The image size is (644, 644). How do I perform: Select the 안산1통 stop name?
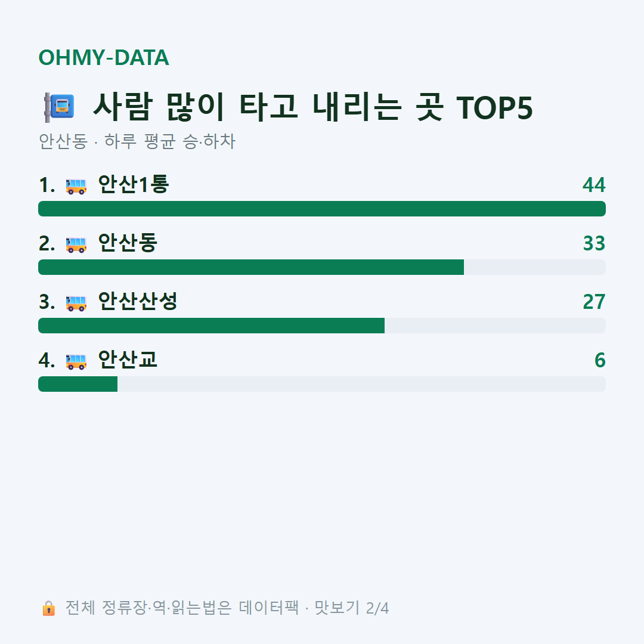(134, 184)
